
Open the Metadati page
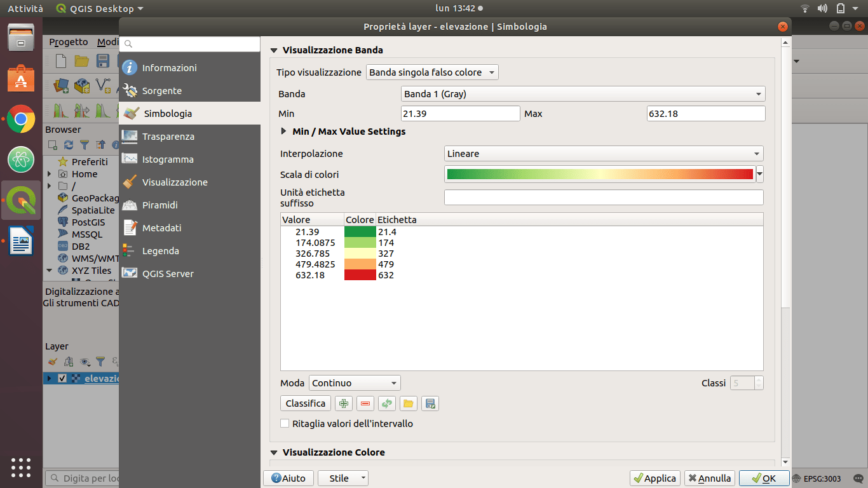(189, 228)
